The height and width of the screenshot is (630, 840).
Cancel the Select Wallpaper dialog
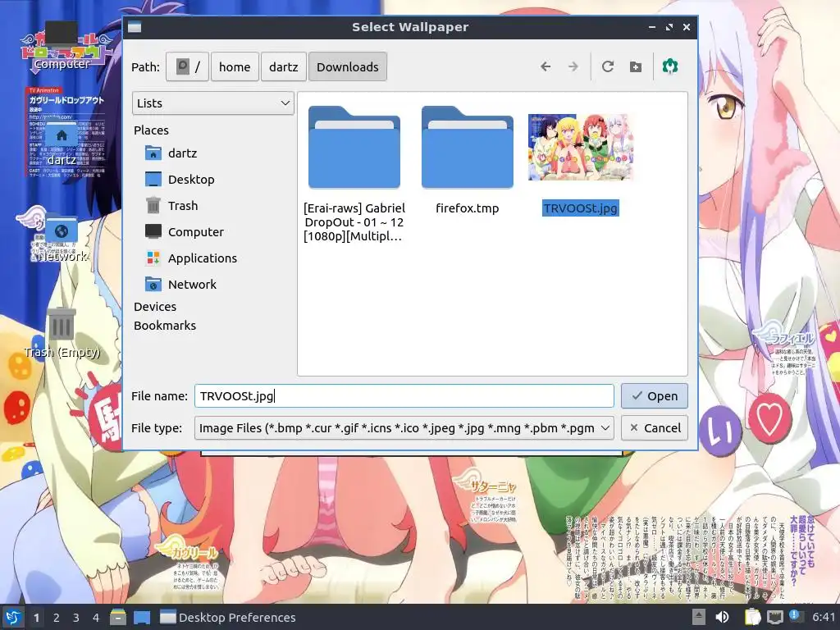point(654,428)
